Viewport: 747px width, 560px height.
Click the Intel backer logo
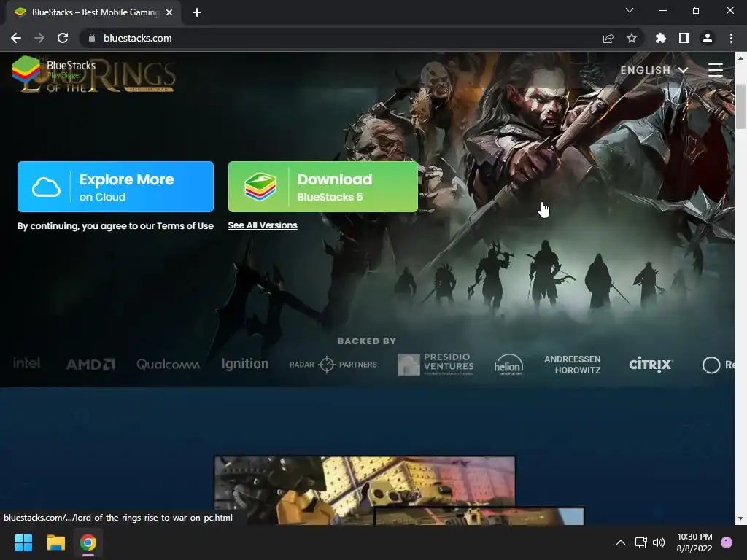click(26, 363)
